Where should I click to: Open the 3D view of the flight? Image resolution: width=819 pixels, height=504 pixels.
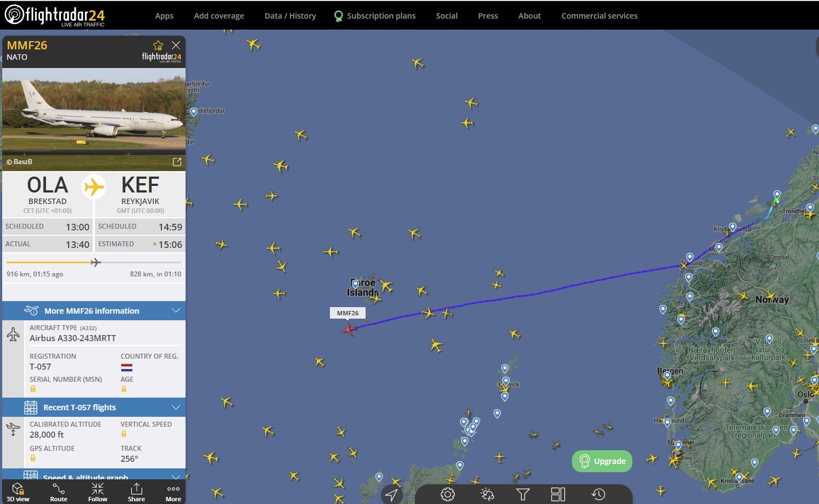point(18,492)
